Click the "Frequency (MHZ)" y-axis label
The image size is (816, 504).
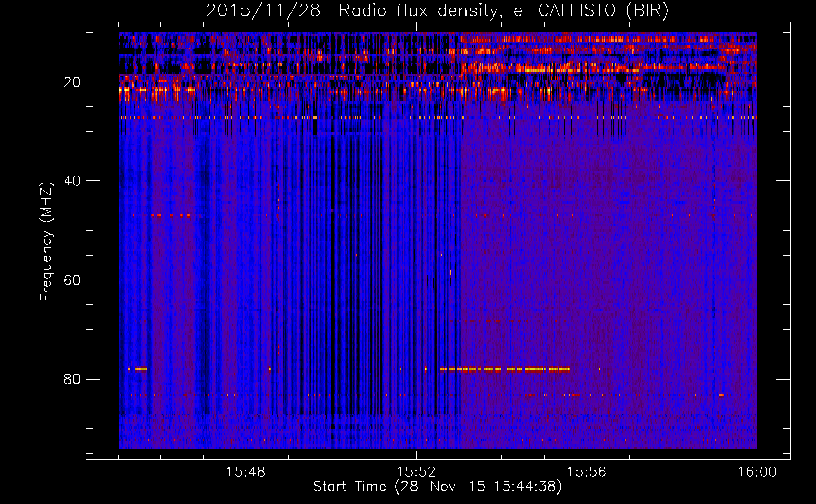coord(46,242)
